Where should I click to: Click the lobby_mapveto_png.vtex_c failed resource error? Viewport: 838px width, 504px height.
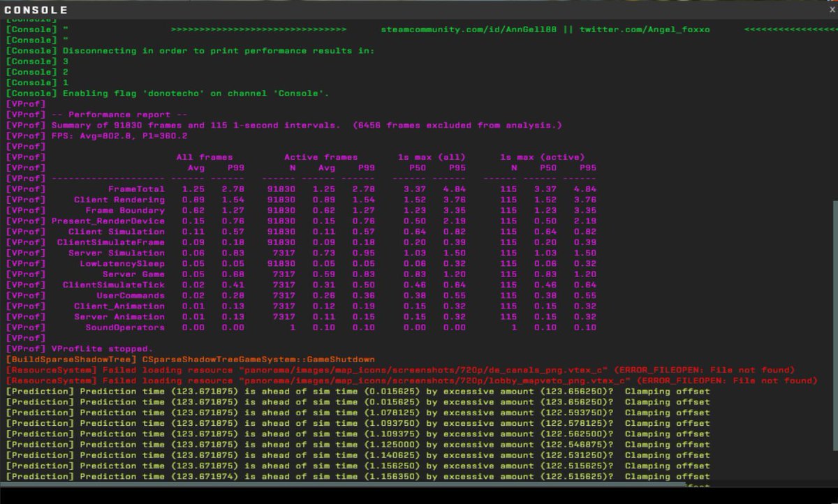(x=411, y=380)
